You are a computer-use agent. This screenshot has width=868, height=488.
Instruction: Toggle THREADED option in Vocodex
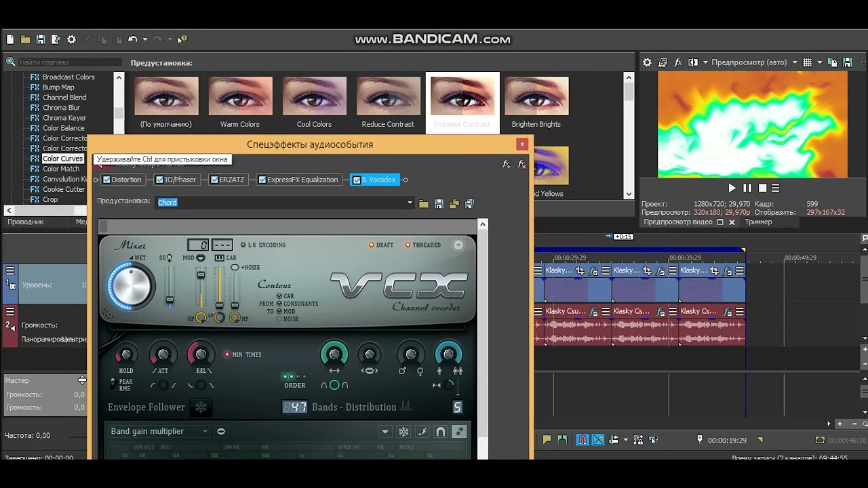[x=408, y=245]
